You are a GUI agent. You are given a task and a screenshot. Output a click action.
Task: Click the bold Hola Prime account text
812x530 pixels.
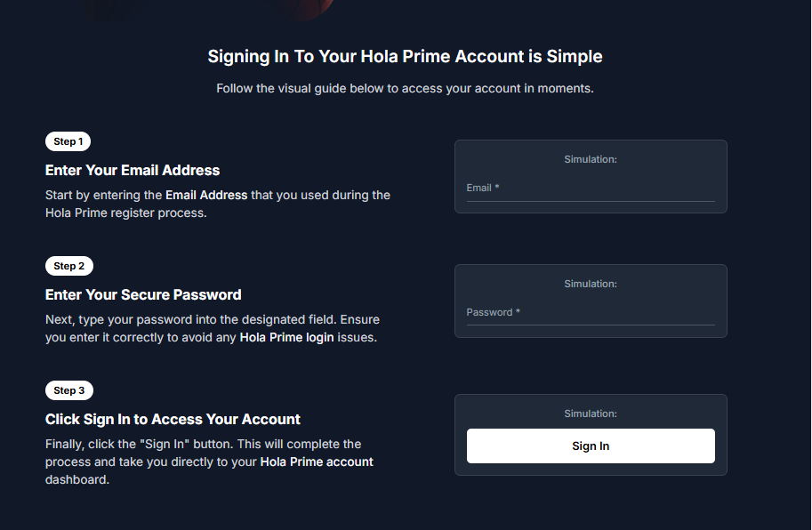(317, 462)
